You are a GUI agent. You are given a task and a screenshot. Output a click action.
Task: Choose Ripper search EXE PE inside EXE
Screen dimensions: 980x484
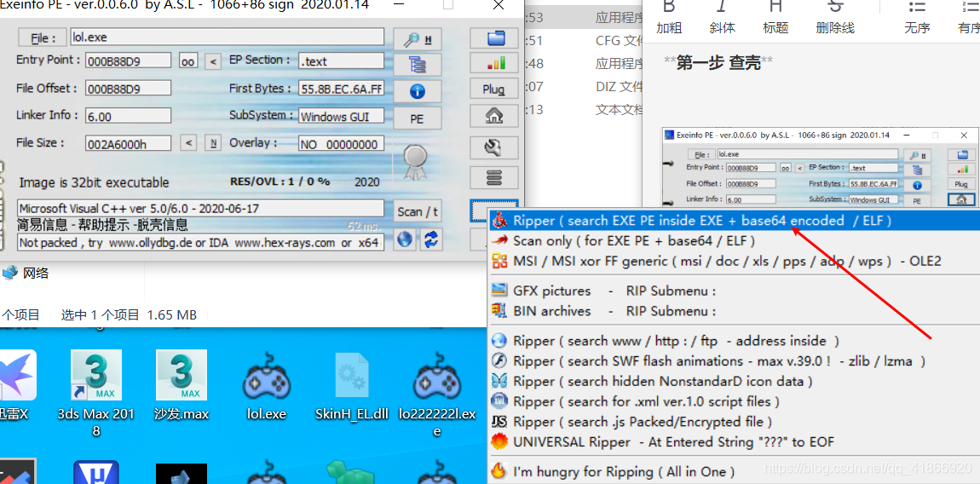733,221
